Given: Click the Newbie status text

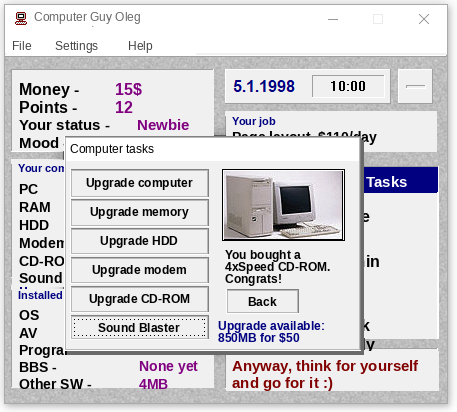Looking at the screenshot, I should point(163,125).
